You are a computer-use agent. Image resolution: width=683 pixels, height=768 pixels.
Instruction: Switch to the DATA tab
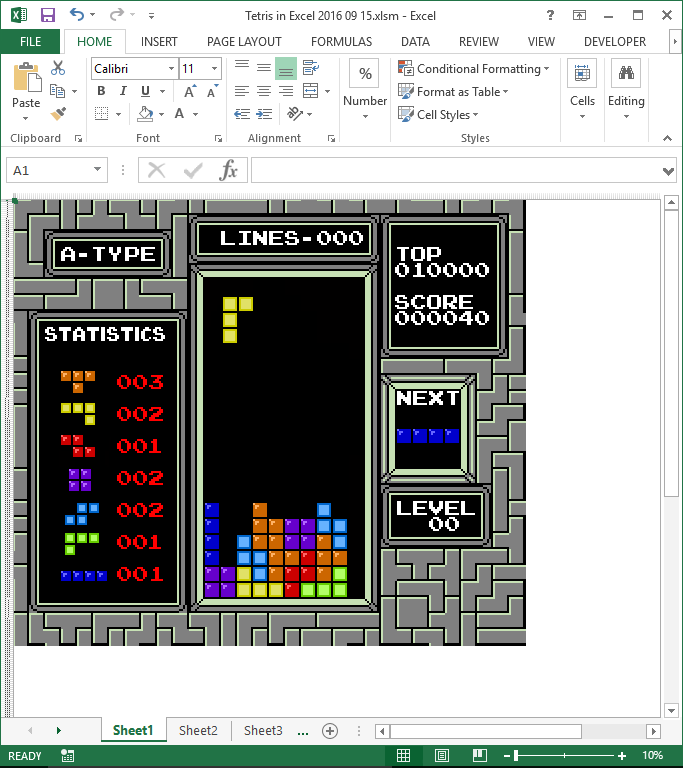pyautogui.click(x=415, y=42)
